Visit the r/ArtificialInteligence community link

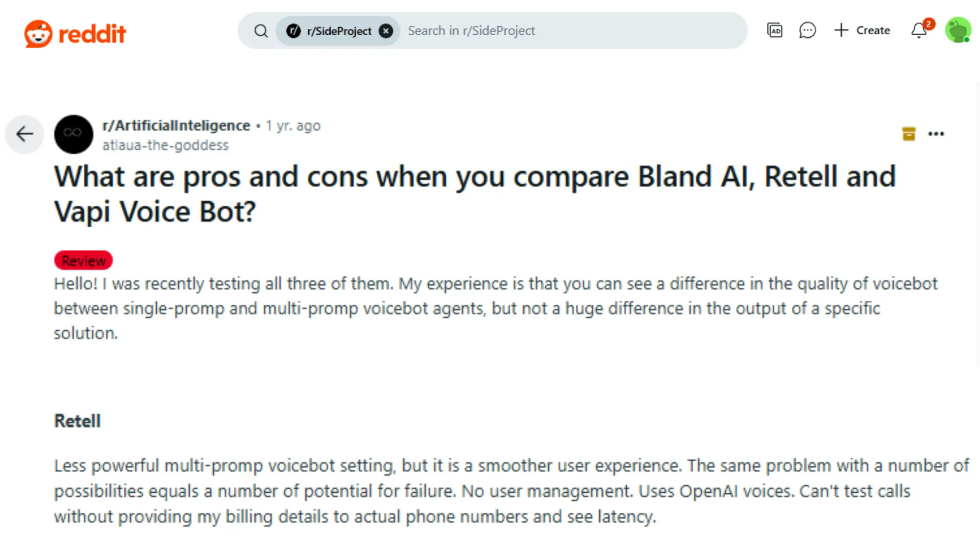click(x=176, y=125)
